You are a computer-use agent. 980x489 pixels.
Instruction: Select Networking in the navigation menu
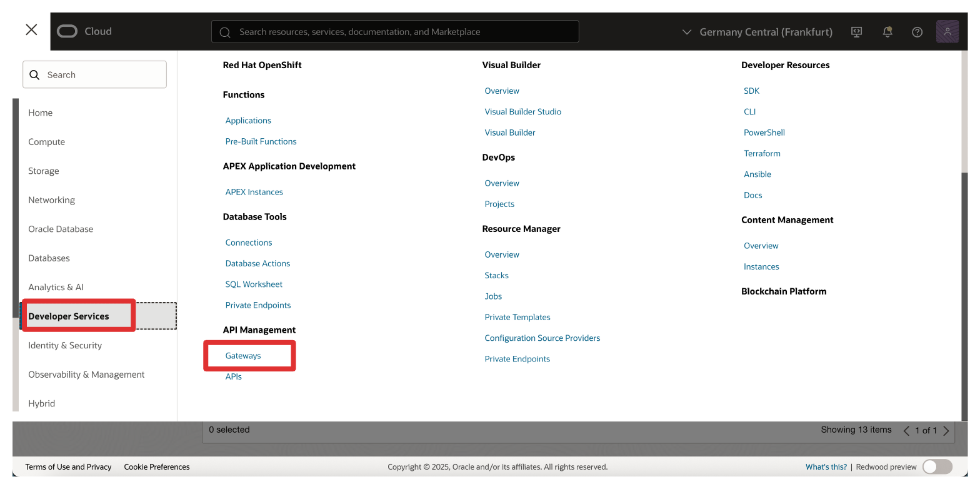51,200
